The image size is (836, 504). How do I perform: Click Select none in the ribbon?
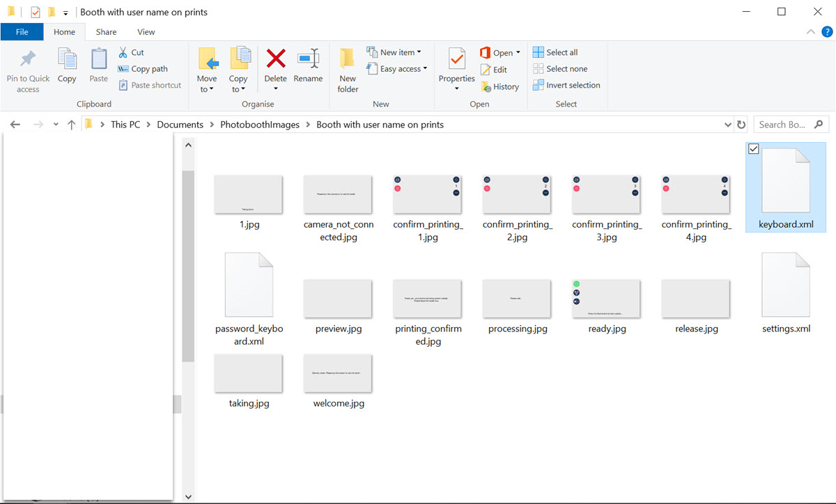tap(560, 69)
